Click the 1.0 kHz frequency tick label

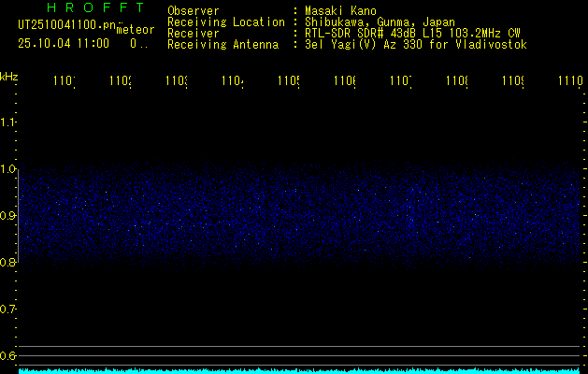[x=8, y=169]
